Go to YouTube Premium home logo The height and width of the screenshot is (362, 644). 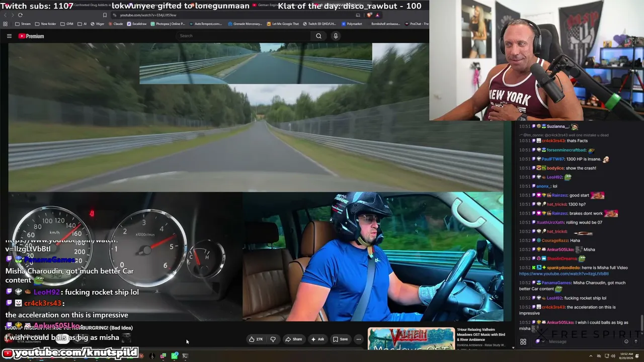[x=31, y=36]
